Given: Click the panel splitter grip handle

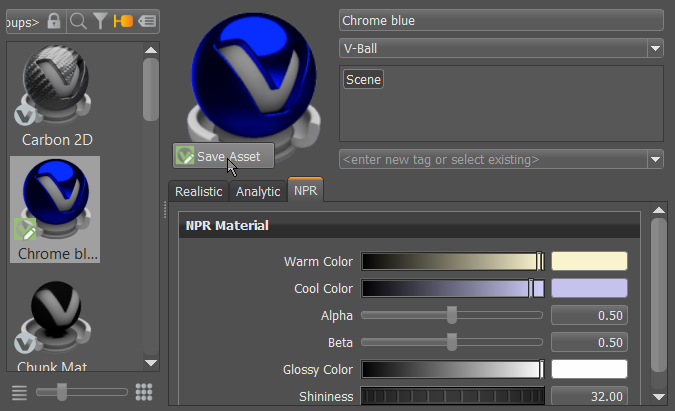Looking at the screenshot, I should click(165, 210).
